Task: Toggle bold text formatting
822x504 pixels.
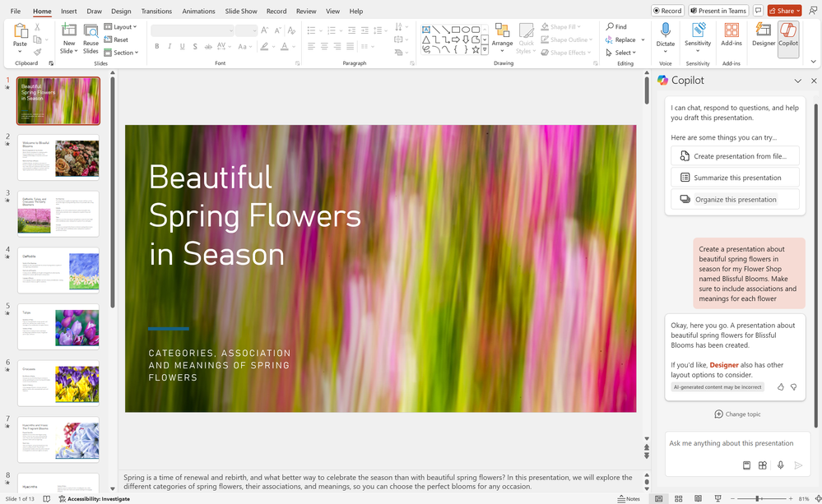Action: [156, 47]
